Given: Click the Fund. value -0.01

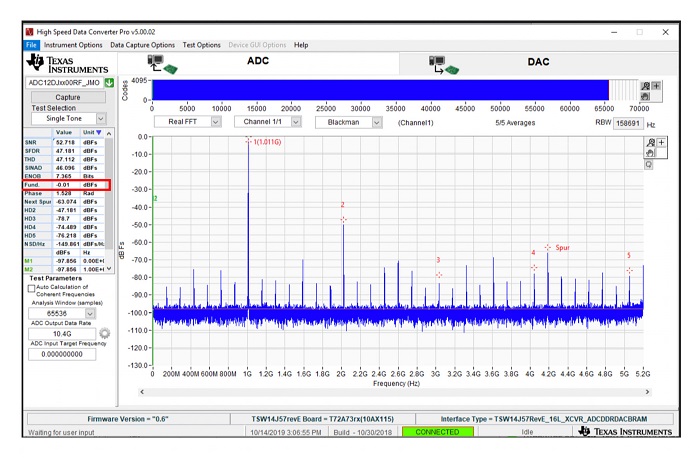Looking at the screenshot, I should (63, 185).
